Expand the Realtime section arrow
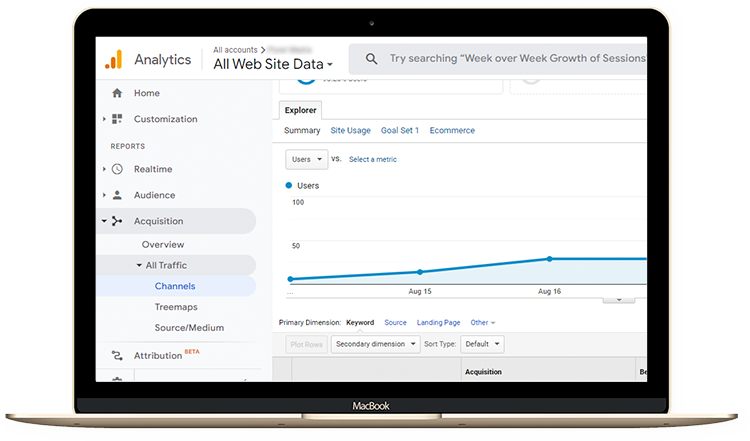 [x=104, y=169]
